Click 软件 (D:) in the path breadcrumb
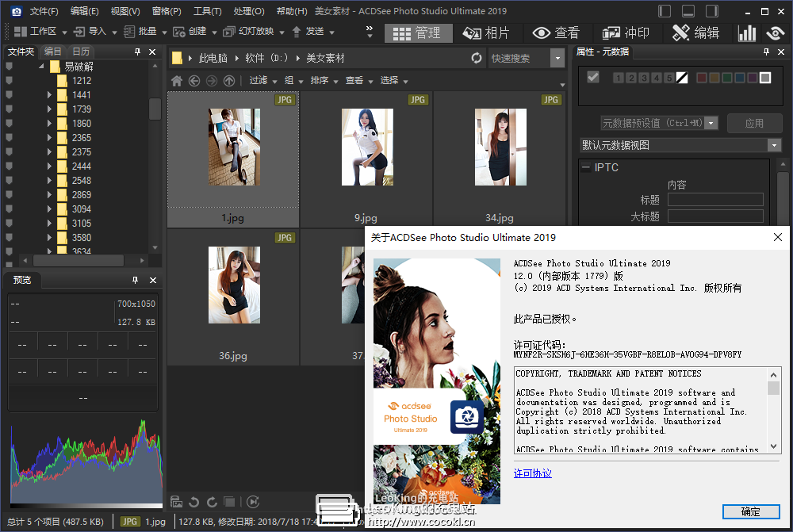793x532 pixels. click(x=266, y=58)
